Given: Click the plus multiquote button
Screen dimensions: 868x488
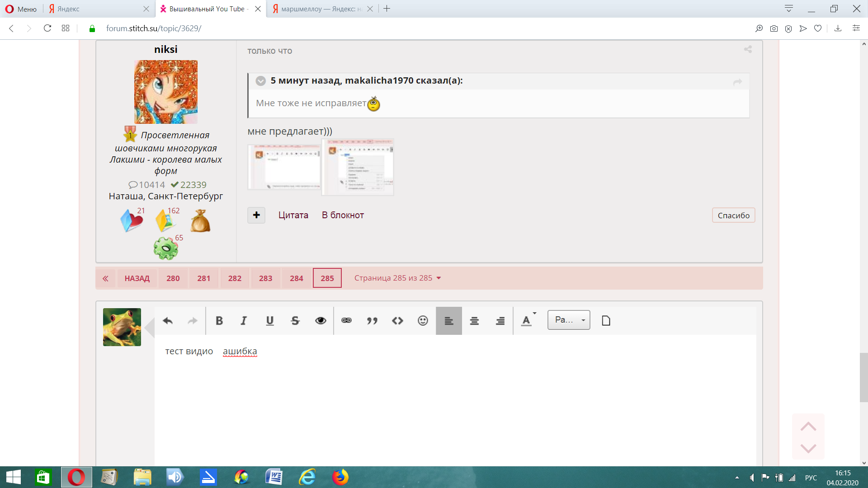Looking at the screenshot, I should pos(256,215).
